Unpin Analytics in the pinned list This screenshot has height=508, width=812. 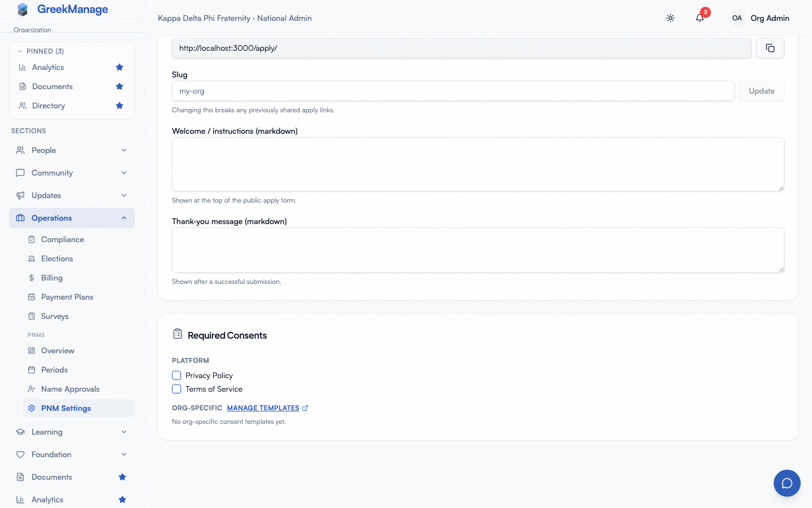coord(120,67)
